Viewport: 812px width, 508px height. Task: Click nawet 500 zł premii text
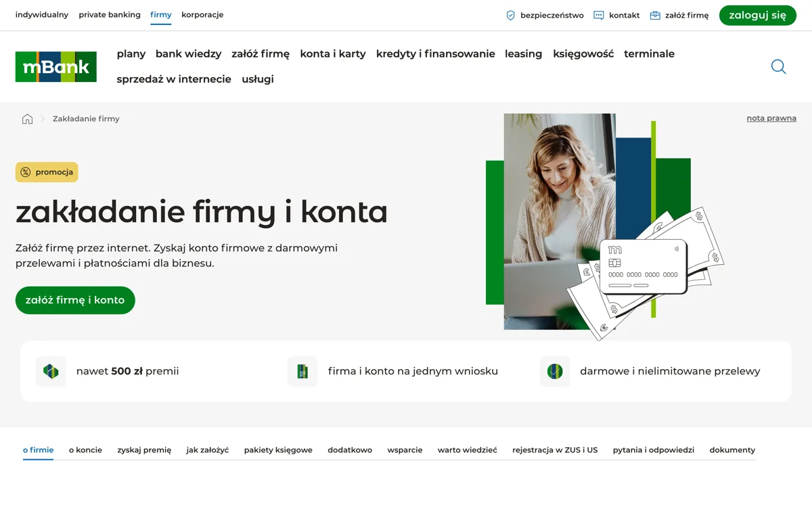(x=128, y=371)
